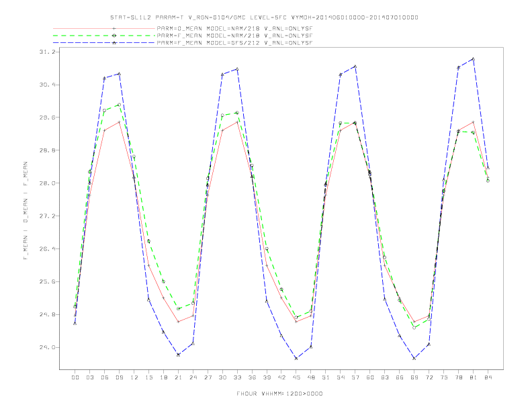
Task: Click the x-axis tick label 51
Action: pos(326,377)
